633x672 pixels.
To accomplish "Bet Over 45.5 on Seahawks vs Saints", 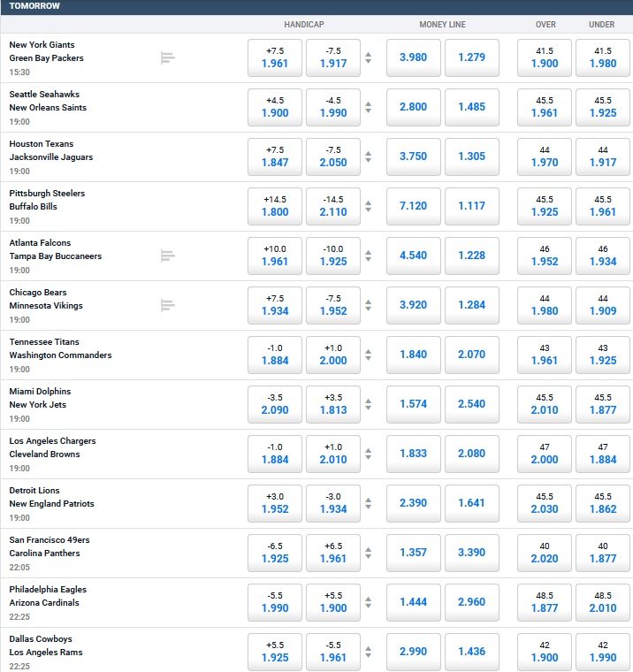I will (x=545, y=107).
